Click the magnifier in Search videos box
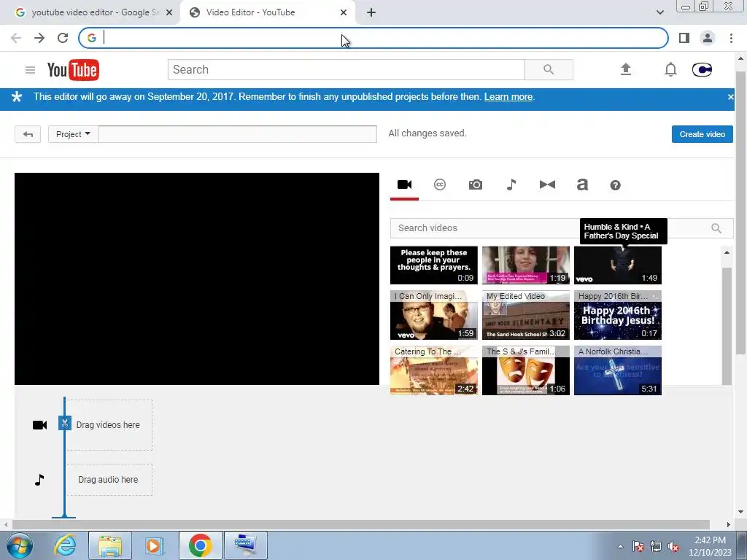 tap(716, 228)
